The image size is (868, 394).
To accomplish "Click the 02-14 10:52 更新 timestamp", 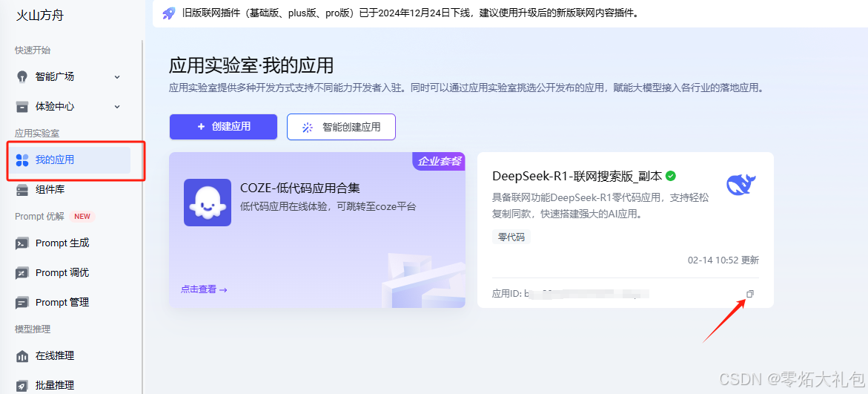I will click(723, 260).
